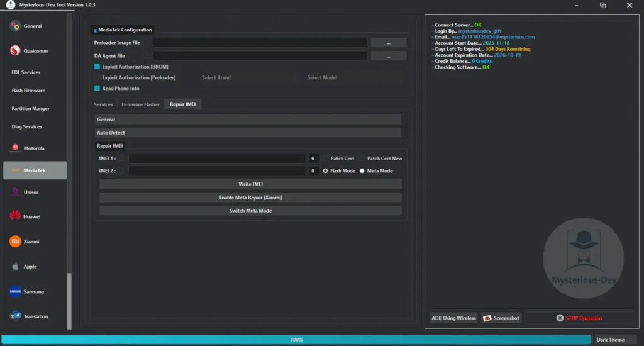Viewport: 644px width, 346px height.
Task: Click the Motorola logo icon
Action: (x=15, y=148)
